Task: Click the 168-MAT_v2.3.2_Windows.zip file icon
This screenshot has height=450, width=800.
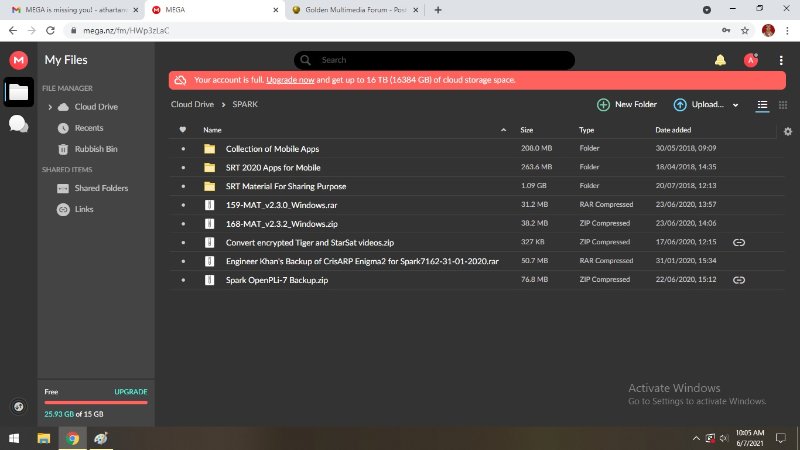Action: pos(209,223)
